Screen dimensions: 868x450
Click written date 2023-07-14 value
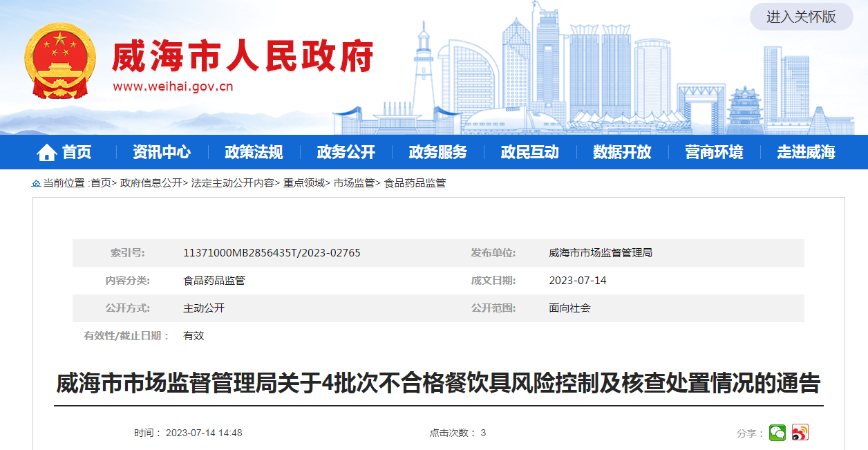pyautogui.click(x=578, y=281)
